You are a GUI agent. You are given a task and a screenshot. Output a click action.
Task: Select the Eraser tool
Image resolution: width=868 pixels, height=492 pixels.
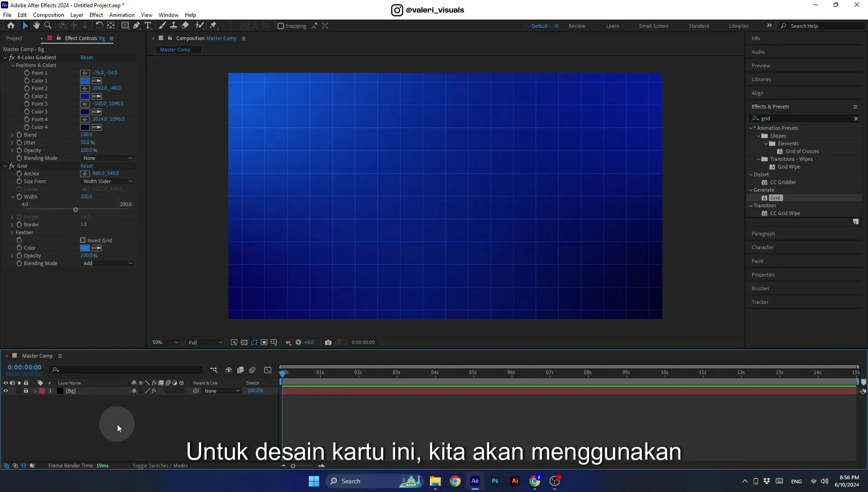pos(185,26)
